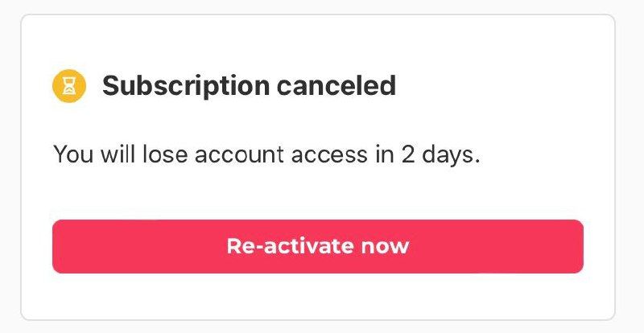This screenshot has width=644, height=333.
Task: Click blank card area right of heading
Action: pyautogui.click(x=499, y=85)
